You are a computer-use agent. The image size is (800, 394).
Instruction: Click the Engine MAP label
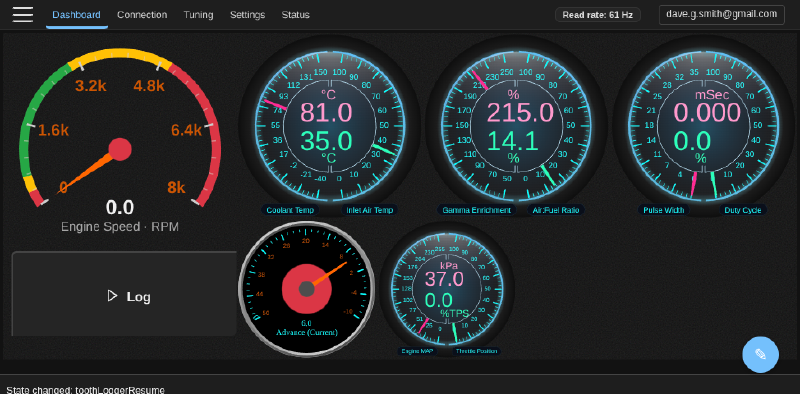(416, 351)
